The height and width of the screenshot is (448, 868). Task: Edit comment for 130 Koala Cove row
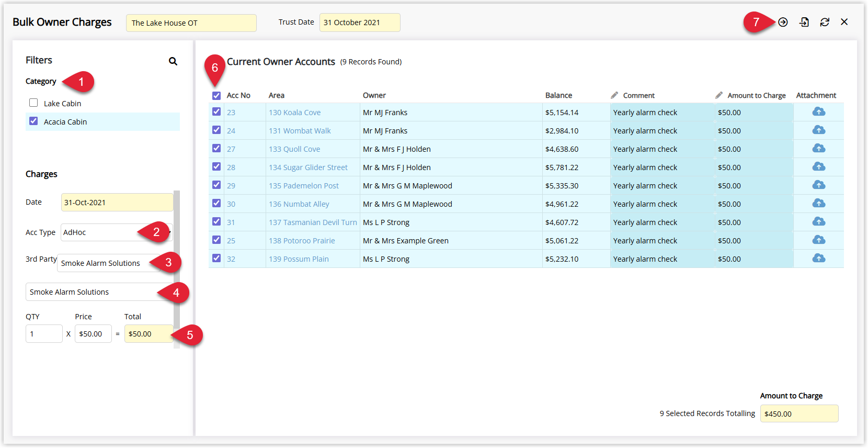pos(662,113)
